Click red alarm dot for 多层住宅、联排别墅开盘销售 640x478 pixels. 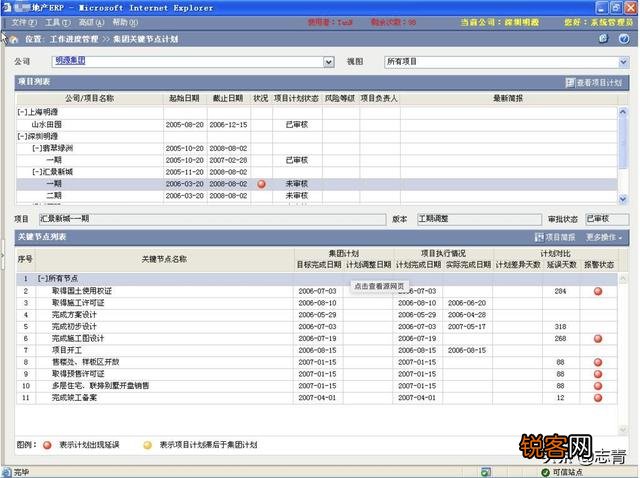598,386
